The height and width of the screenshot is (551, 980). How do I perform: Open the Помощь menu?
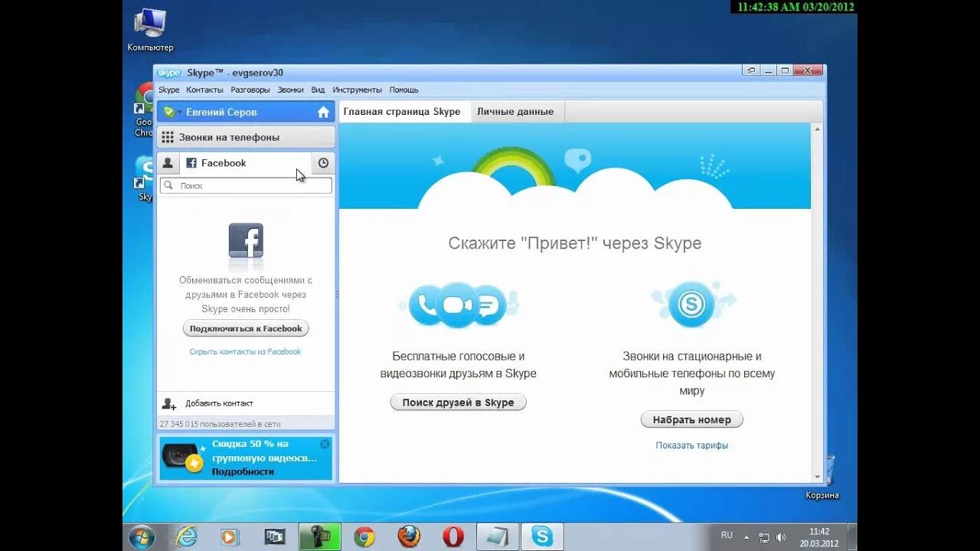403,90
